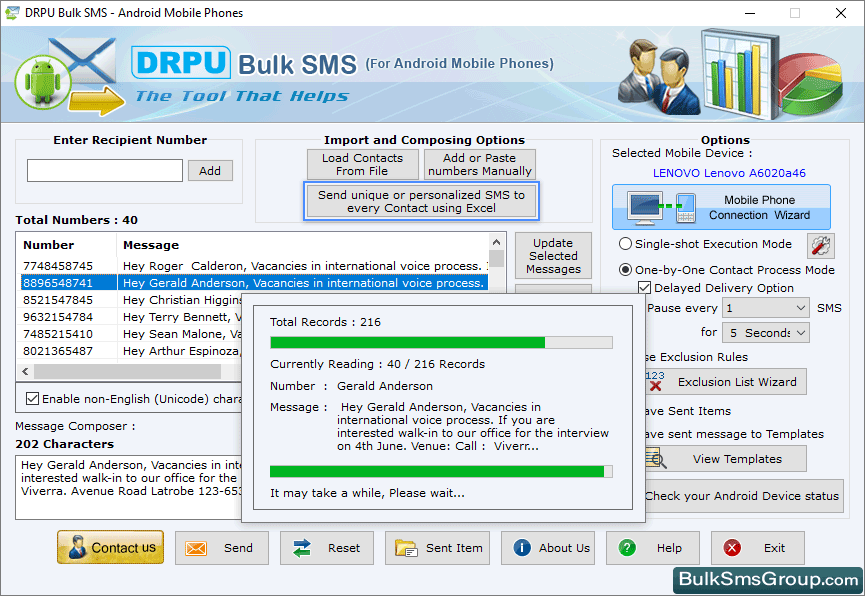The height and width of the screenshot is (596, 865).
Task: Select One-by-One Contact Process Mode
Action: coord(625,270)
